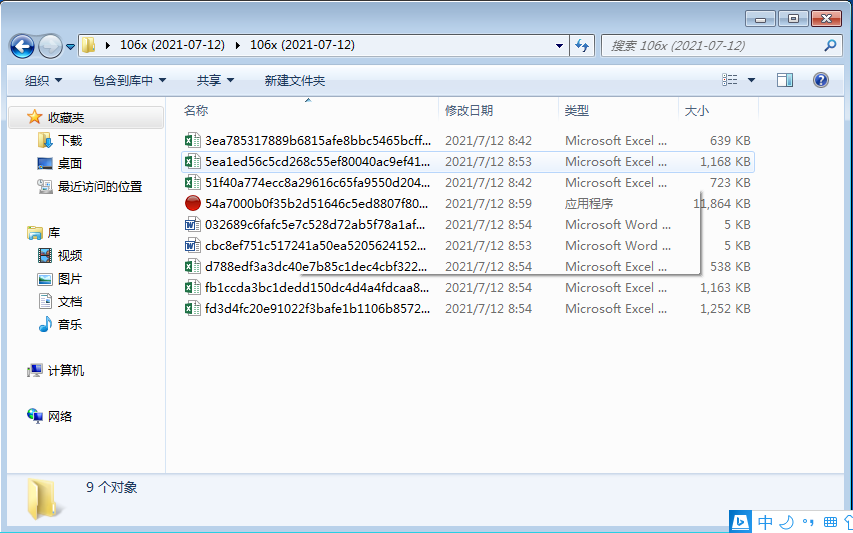853x533 pixels.
Task: Click the Word icon of cbc8ef751c51 file
Action: tap(193, 246)
